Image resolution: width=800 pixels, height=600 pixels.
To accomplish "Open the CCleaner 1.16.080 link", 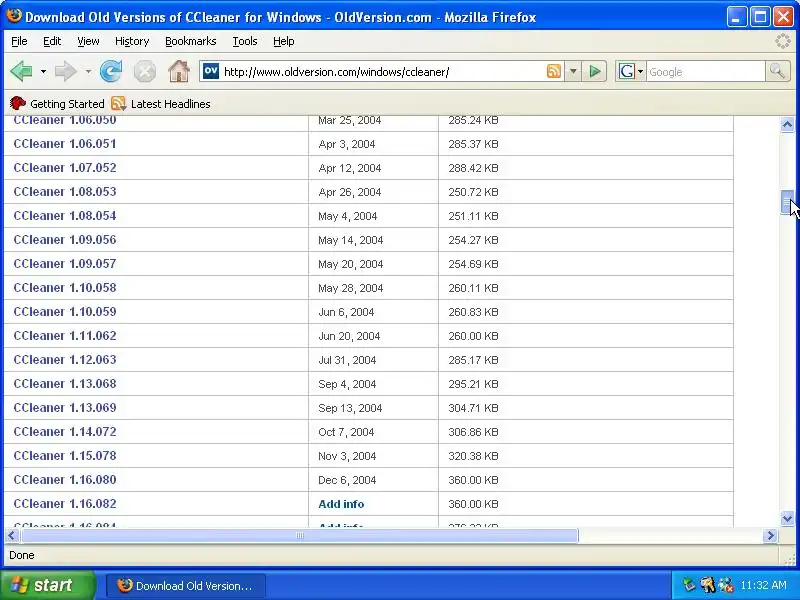I will point(65,480).
